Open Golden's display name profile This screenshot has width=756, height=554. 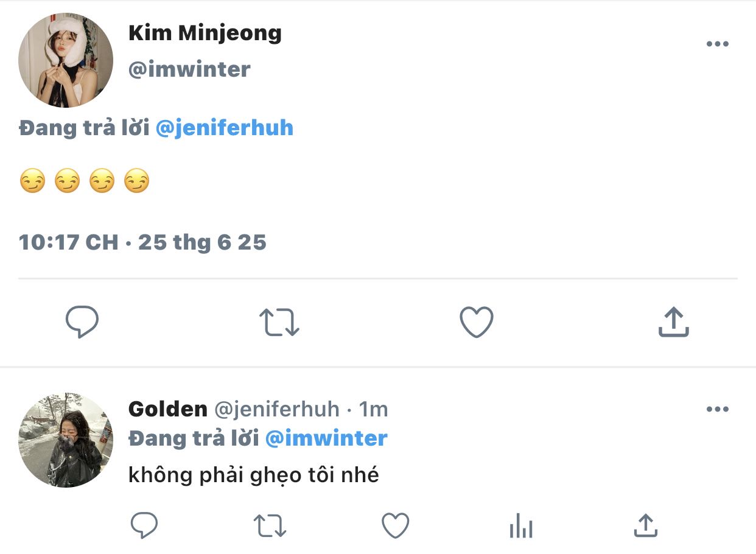click(x=167, y=409)
